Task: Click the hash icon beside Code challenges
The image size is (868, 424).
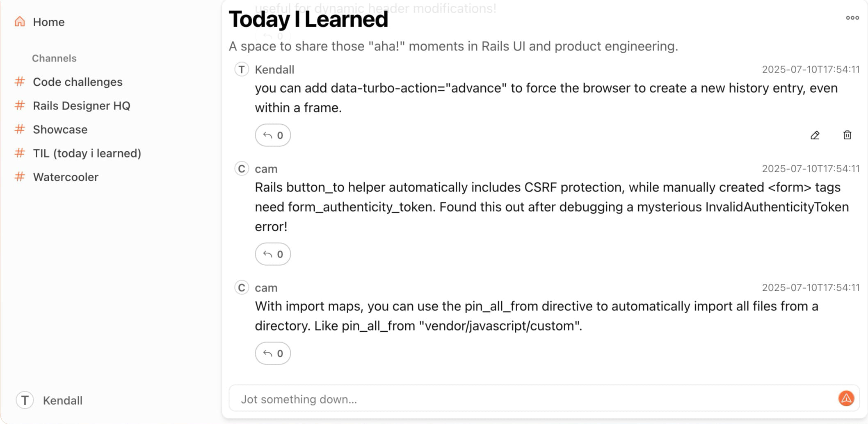Action: pos(20,82)
